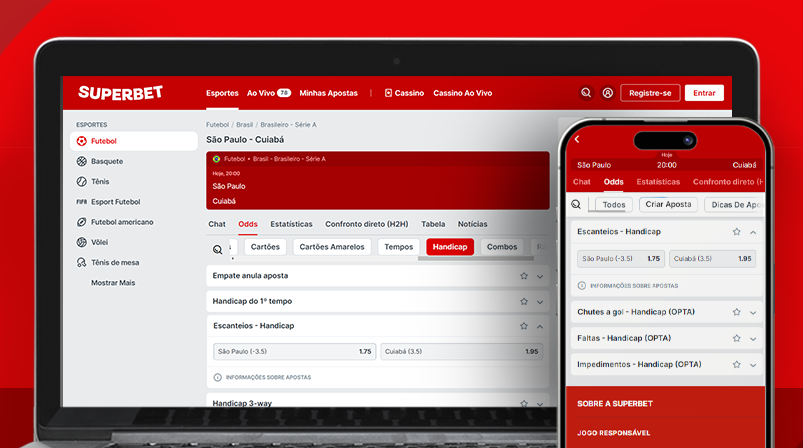This screenshot has height=448, width=803.
Task: Select the Futebol soccer ball icon in sidebar
Action: [81, 141]
